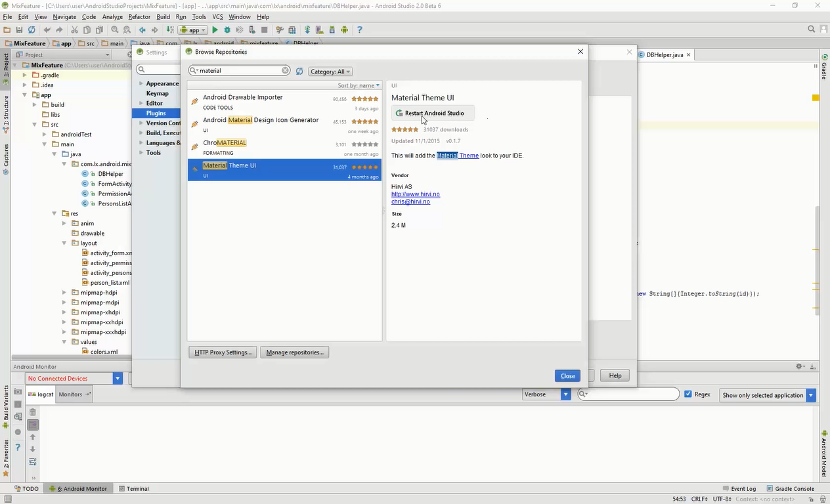Image resolution: width=830 pixels, height=504 pixels.
Task: Click the Open folder toolbar icon
Action: coord(7,30)
